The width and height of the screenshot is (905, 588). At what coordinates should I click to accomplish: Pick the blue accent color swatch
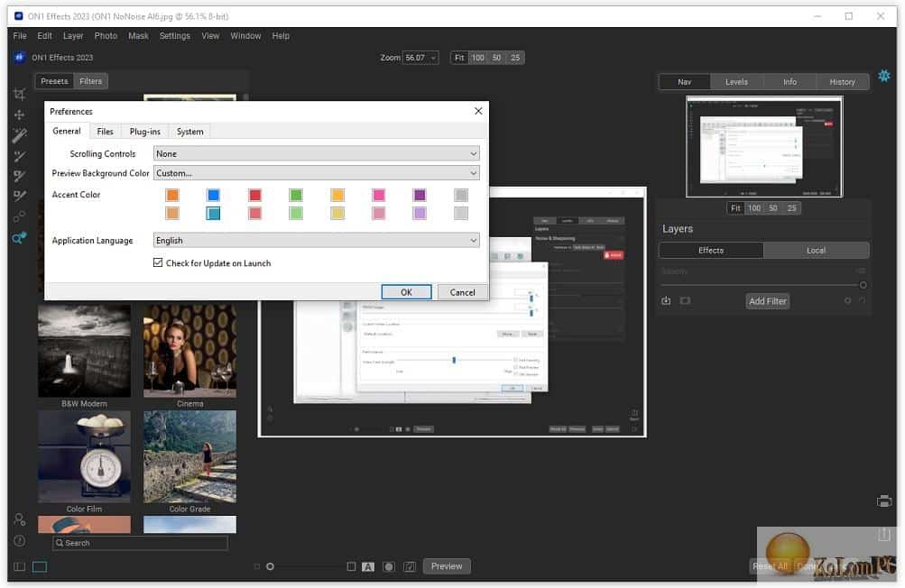[x=213, y=195]
